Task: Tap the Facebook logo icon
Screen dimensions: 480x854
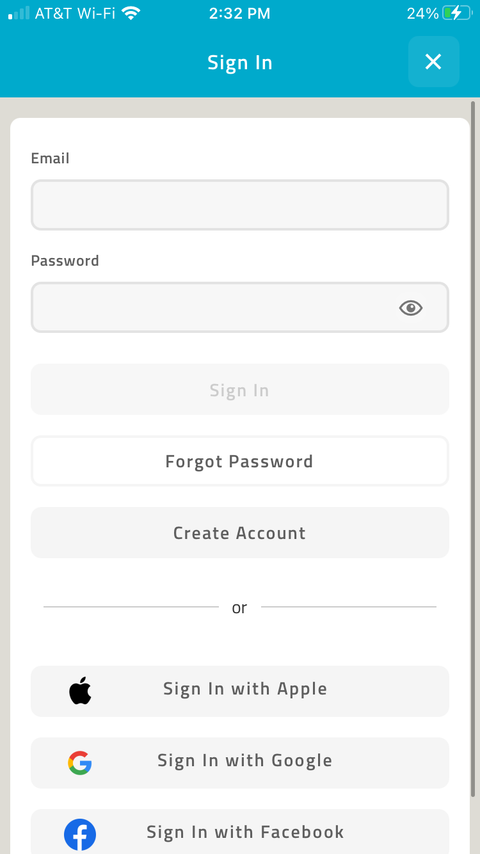Action: point(80,834)
